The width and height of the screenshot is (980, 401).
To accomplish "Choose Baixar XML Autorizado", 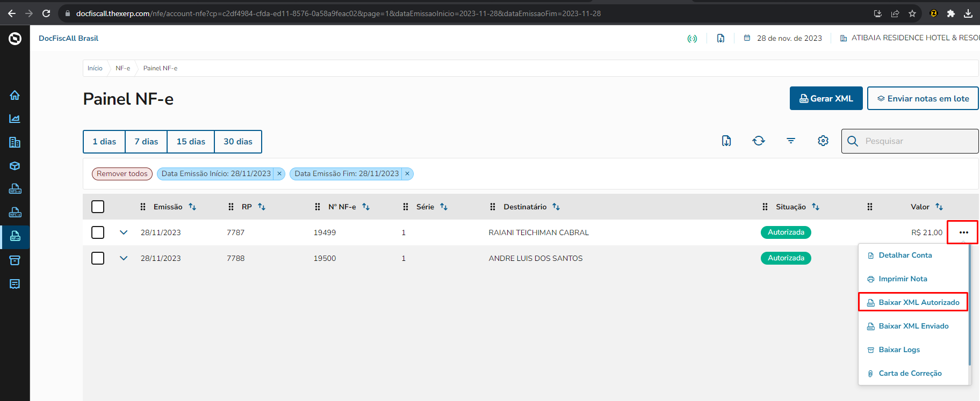I will [x=913, y=302].
